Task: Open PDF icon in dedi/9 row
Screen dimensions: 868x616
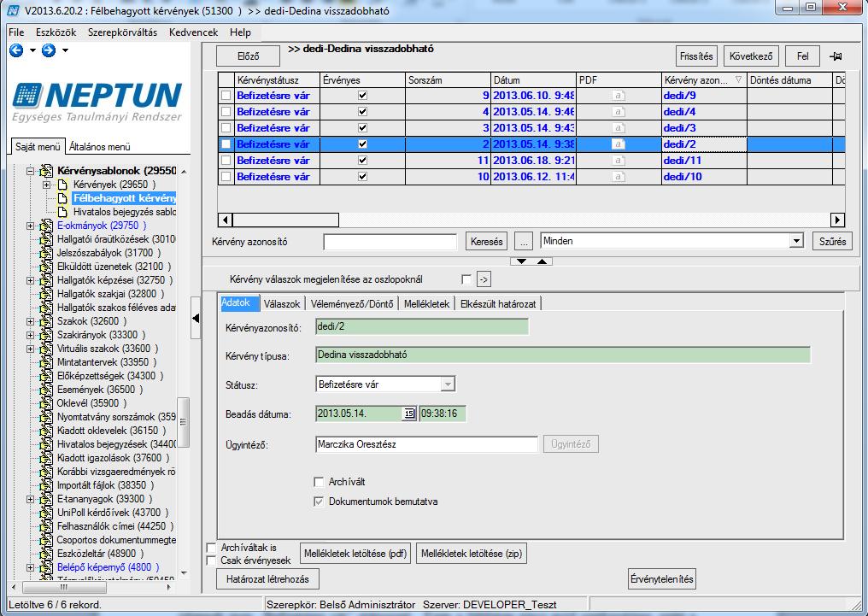Action: [x=619, y=96]
